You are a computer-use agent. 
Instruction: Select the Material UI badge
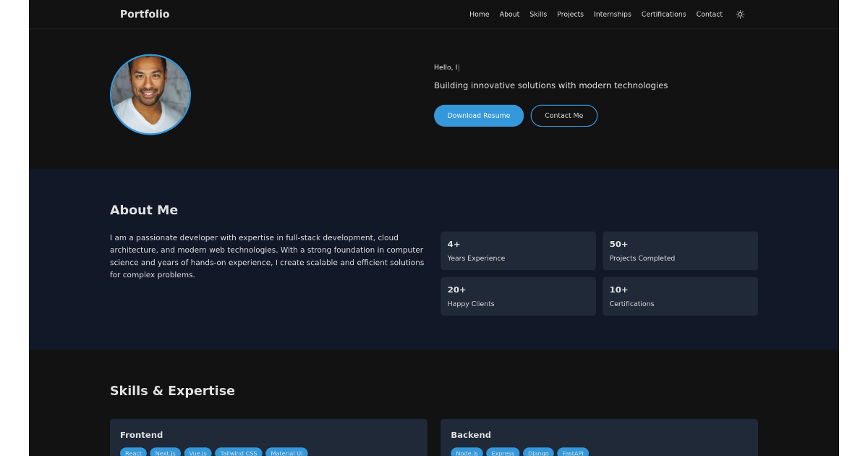(286, 452)
